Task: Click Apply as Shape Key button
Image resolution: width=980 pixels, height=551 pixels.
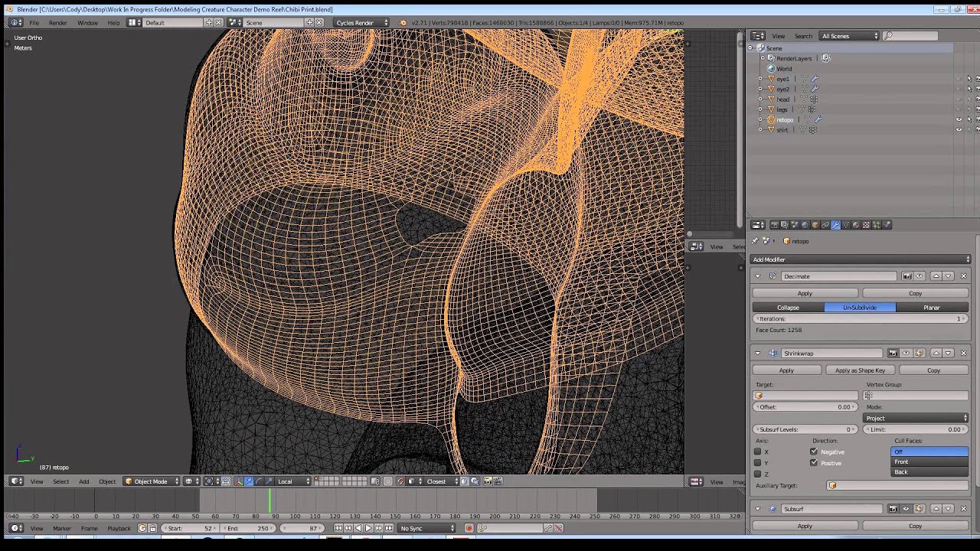Action: point(860,370)
